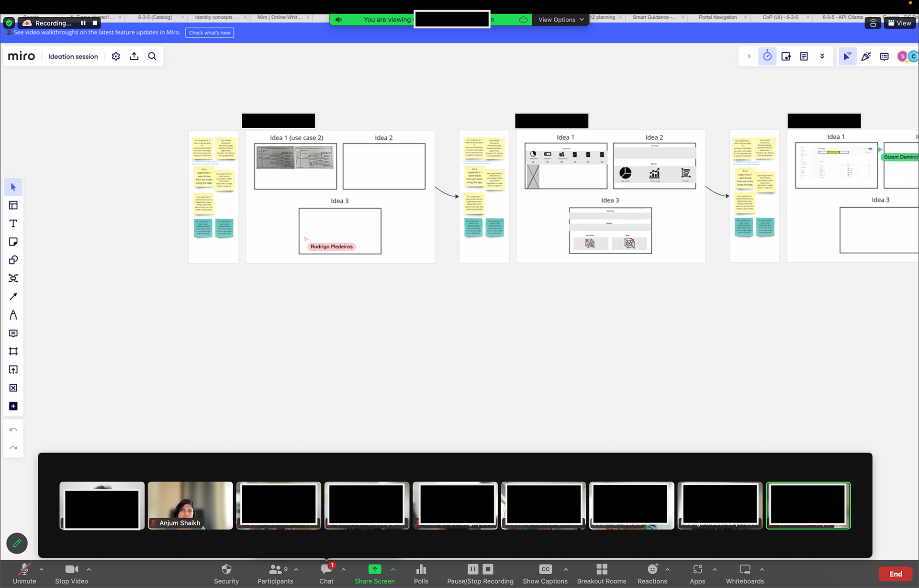The image size is (919, 588).
Task: Expand collapsed Miro toolbar chevron
Action: [x=749, y=56]
